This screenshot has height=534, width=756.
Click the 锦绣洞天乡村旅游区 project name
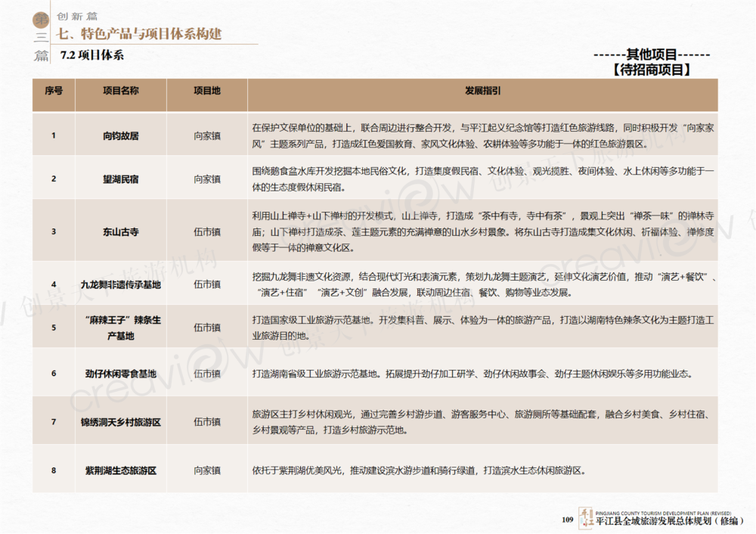(121, 422)
